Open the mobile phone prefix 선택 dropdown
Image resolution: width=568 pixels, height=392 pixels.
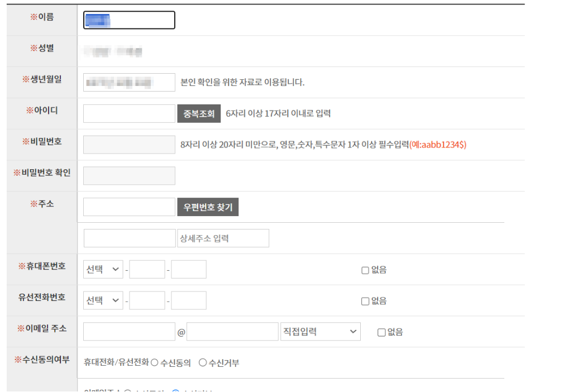pyautogui.click(x=103, y=269)
